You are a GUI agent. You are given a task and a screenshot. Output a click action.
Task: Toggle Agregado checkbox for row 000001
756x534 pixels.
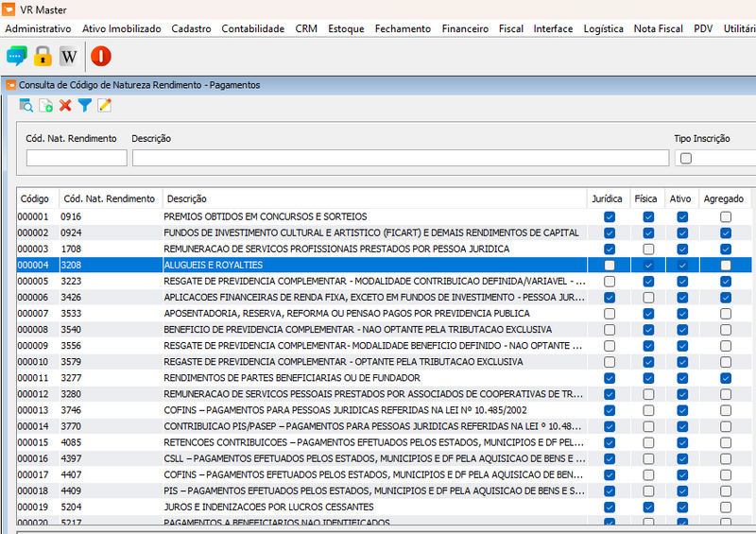726,217
